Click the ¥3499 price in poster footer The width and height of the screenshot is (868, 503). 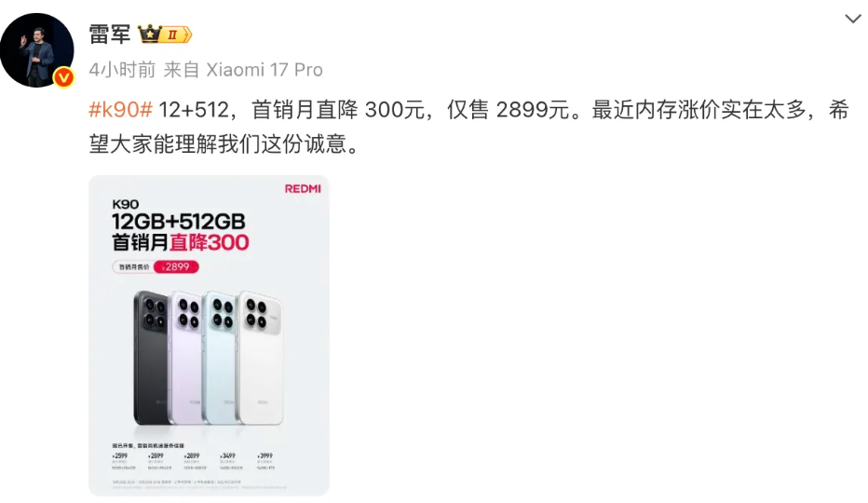coord(227,455)
